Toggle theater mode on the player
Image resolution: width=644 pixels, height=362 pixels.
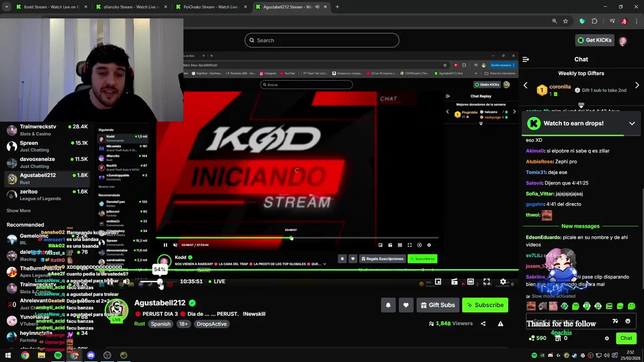click(x=470, y=282)
